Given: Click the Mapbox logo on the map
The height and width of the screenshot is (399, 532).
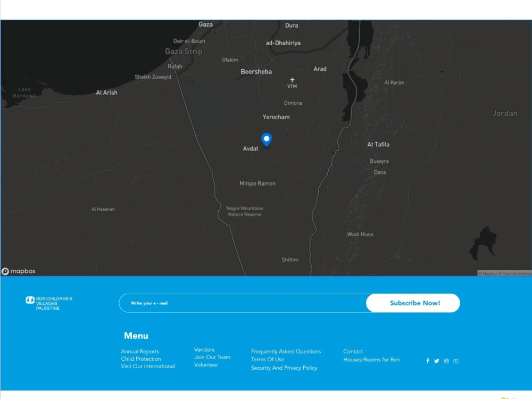Looking at the screenshot, I should tap(19, 271).
